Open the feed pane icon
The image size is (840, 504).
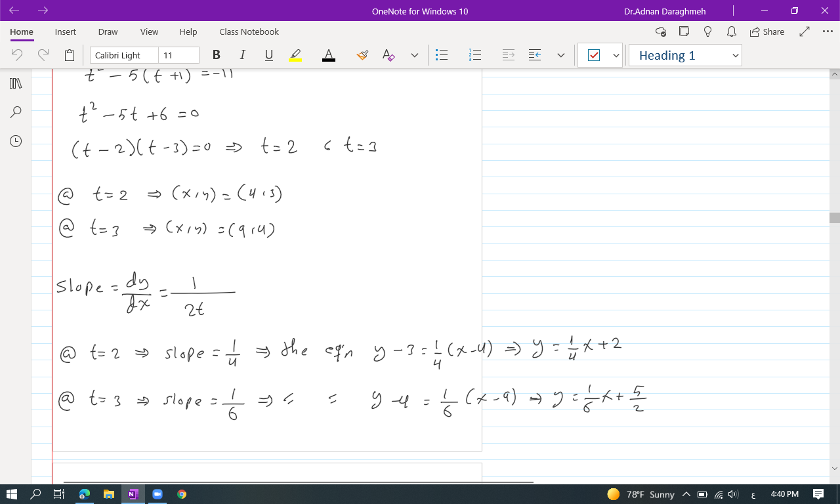pos(684,31)
